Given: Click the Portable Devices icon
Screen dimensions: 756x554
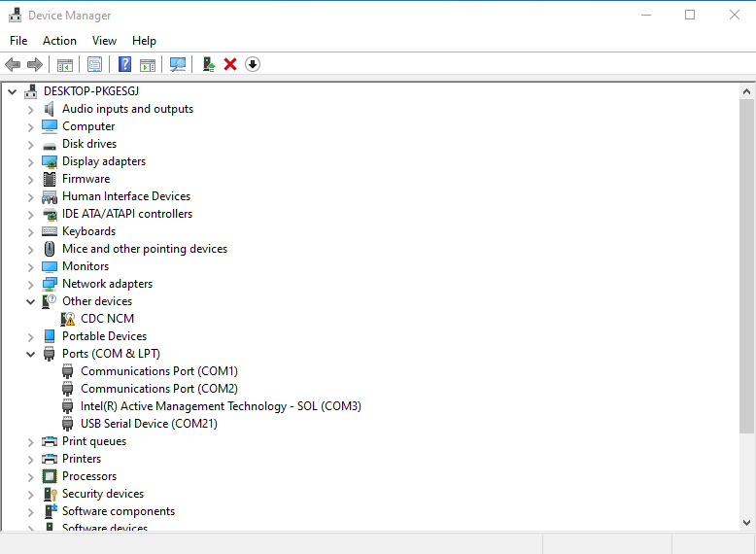Looking at the screenshot, I should tap(50, 336).
